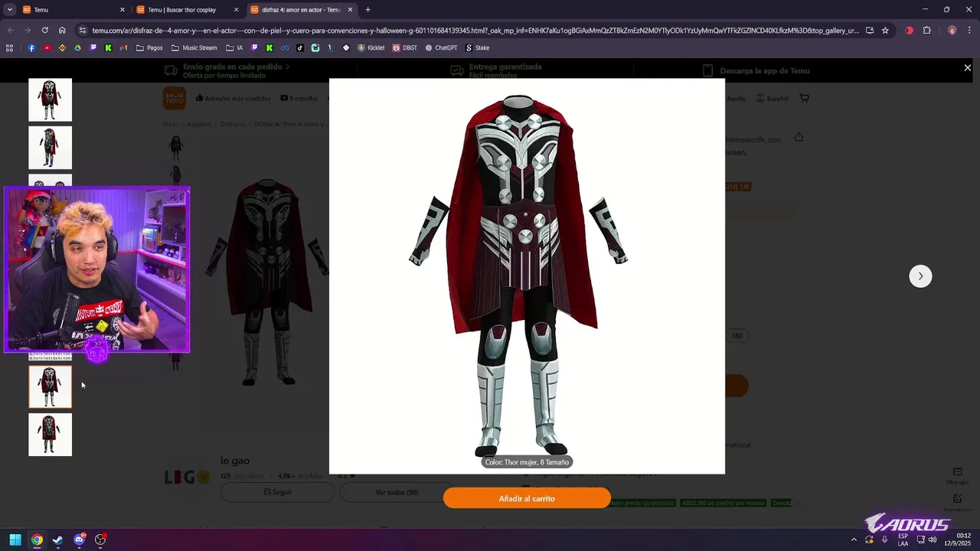Reload the current page

(x=44, y=31)
